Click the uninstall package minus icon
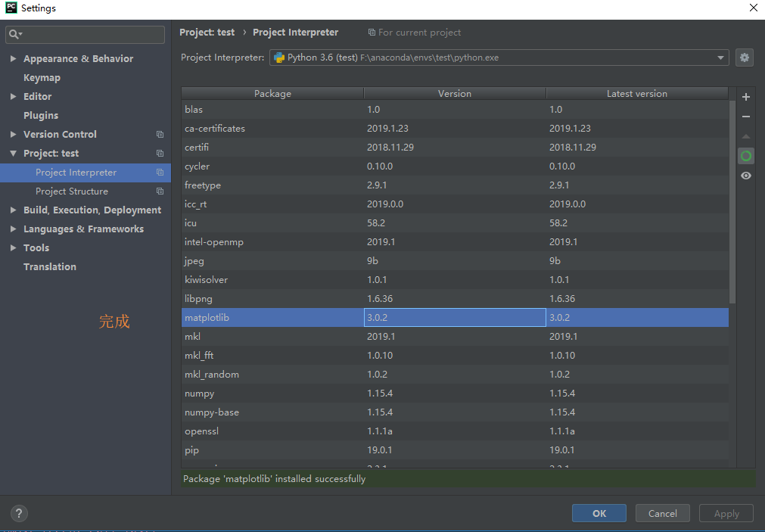 [745, 117]
